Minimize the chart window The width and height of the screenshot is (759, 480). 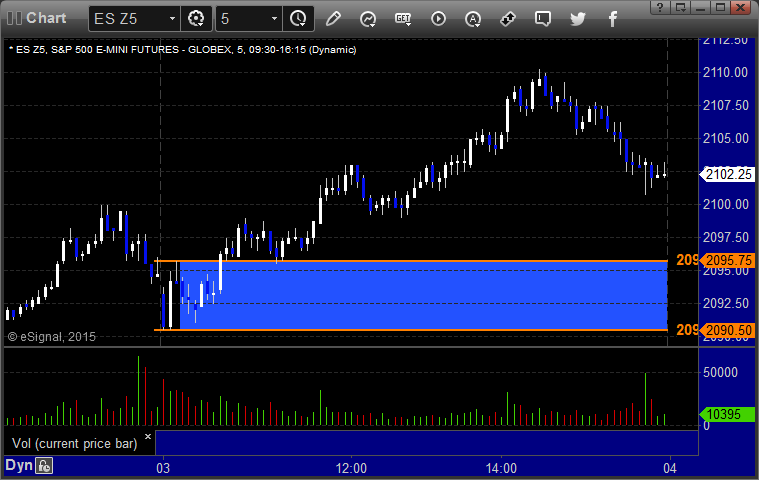[700, 7]
